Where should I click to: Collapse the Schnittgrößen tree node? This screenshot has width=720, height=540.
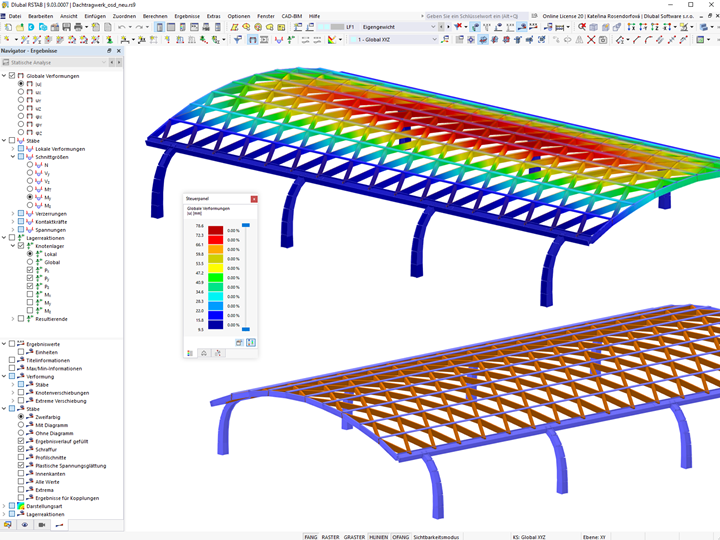[13, 157]
